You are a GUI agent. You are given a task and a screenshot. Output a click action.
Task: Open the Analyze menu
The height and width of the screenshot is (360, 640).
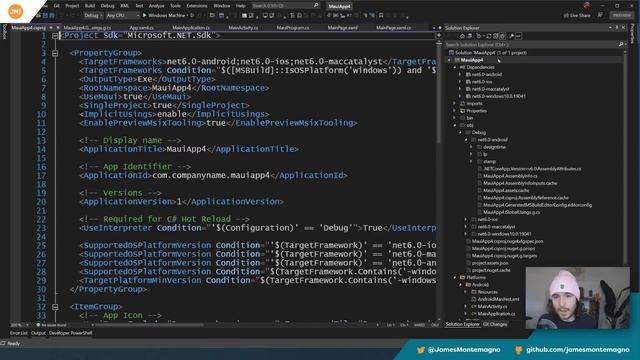(x=156, y=6)
